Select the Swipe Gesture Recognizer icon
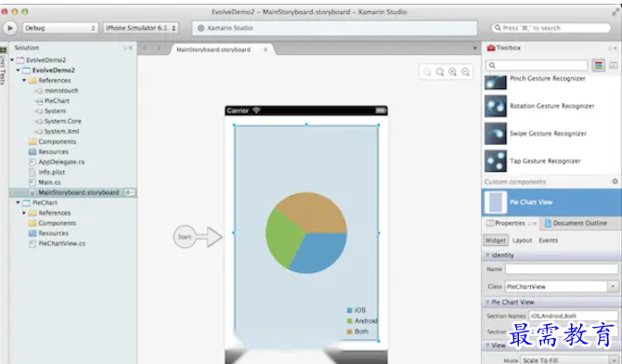The image size is (622, 364). pyautogui.click(x=496, y=134)
